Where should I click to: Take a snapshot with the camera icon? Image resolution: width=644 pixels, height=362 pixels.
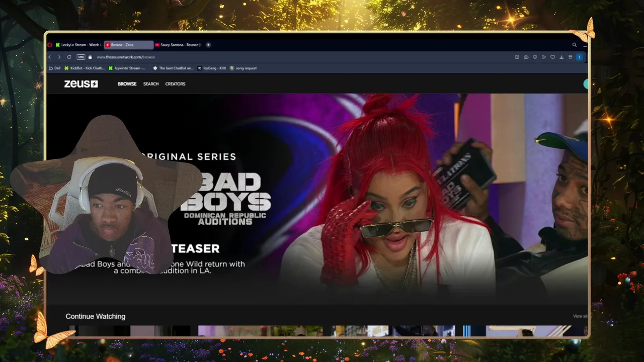[526, 57]
